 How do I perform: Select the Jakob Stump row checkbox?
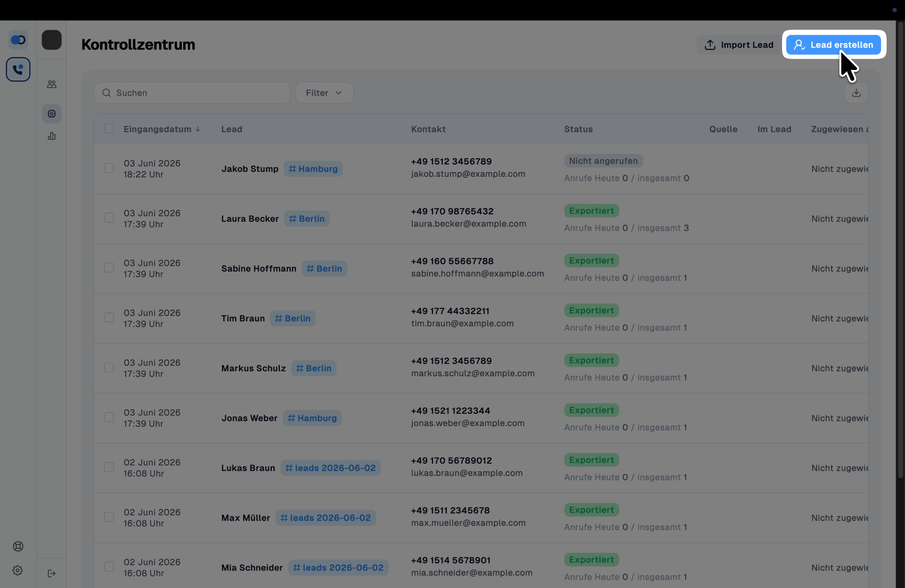pos(109,168)
